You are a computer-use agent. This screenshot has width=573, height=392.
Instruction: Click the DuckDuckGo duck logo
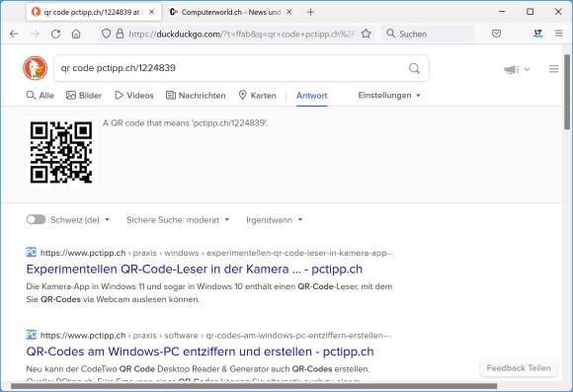click(x=36, y=68)
